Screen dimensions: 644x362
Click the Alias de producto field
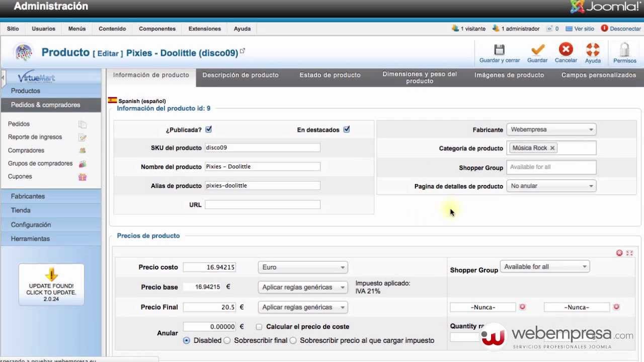tap(263, 186)
